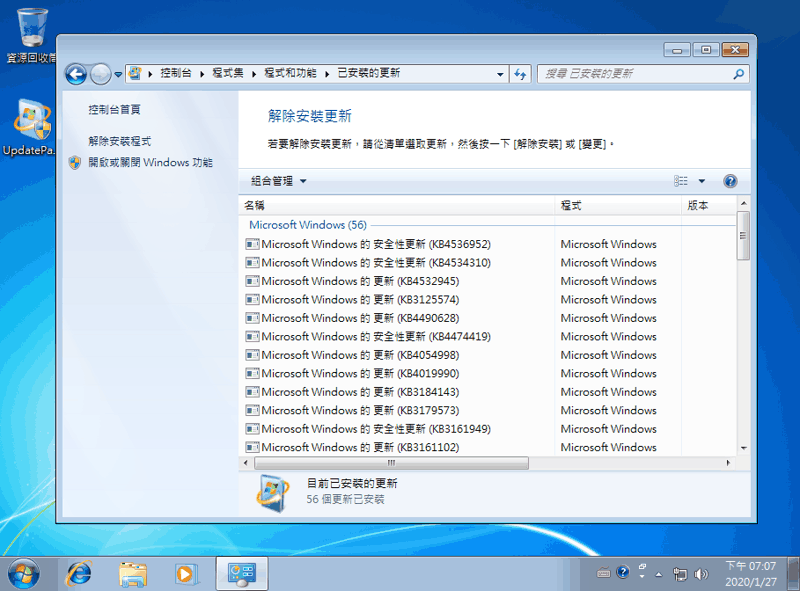Click the update icon beside KB4019990

[252, 374]
